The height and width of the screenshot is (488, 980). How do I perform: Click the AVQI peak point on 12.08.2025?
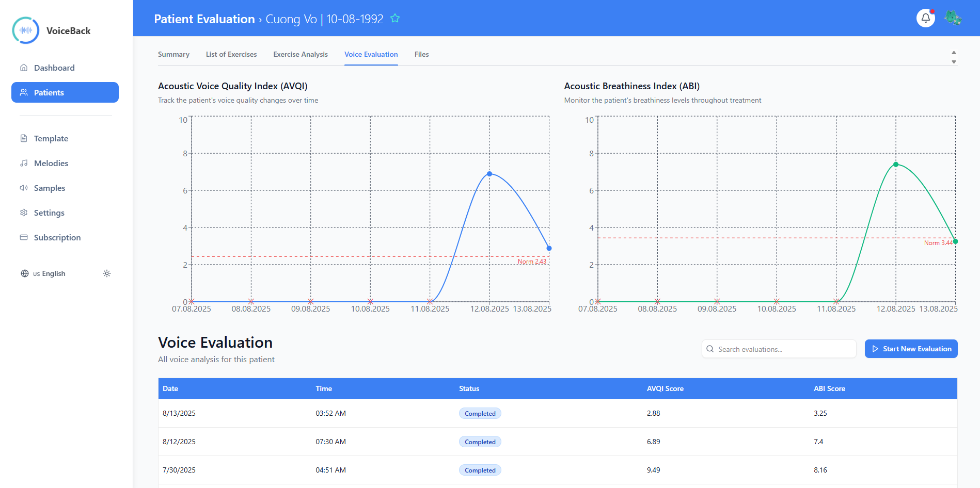point(489,174)
